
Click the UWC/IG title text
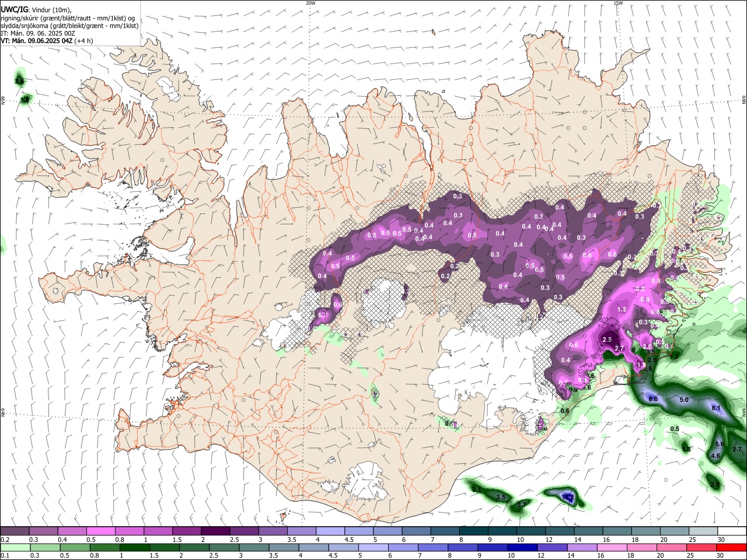(x=14, y=9)
